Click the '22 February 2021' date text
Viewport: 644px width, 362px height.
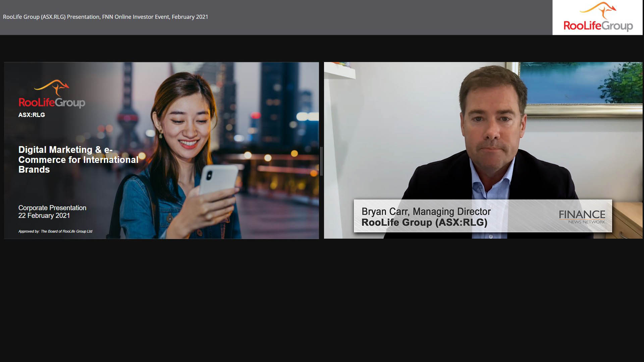tap(44, 216)
